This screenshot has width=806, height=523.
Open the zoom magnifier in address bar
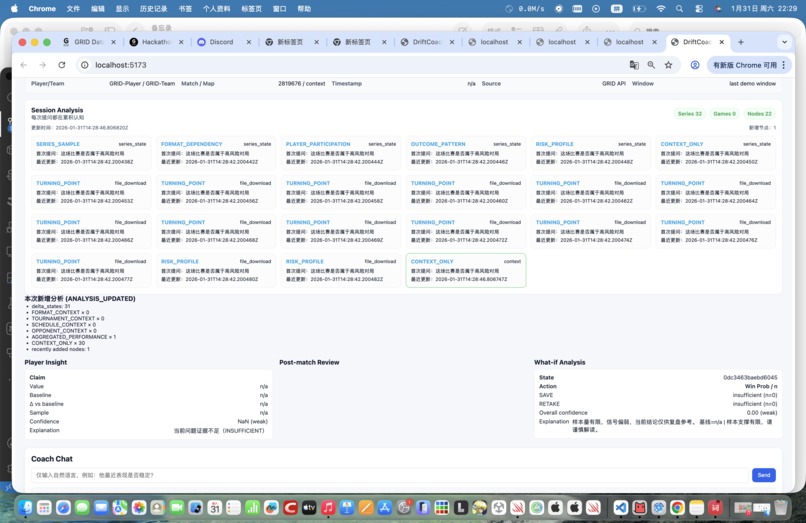[x=651, y=65]
